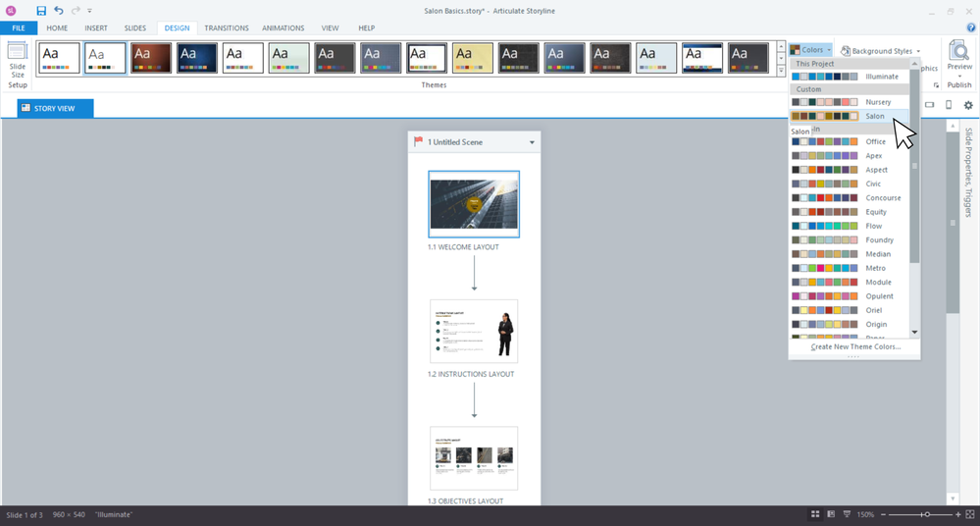Select the 1.1 Welcome Layout slide thumbnail
This screenshot has height=526, width=980.
(474, 204)
